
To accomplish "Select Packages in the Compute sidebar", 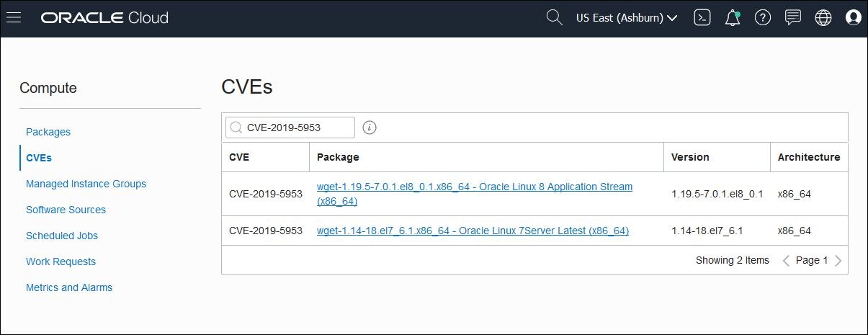I will tap(48, 132).
